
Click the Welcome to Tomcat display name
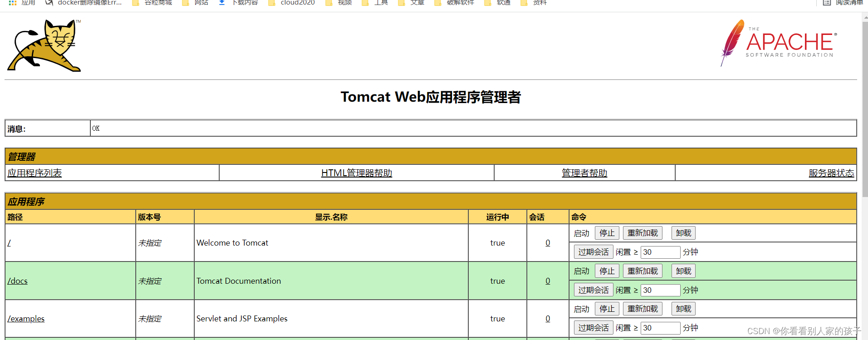click(232, 243)
